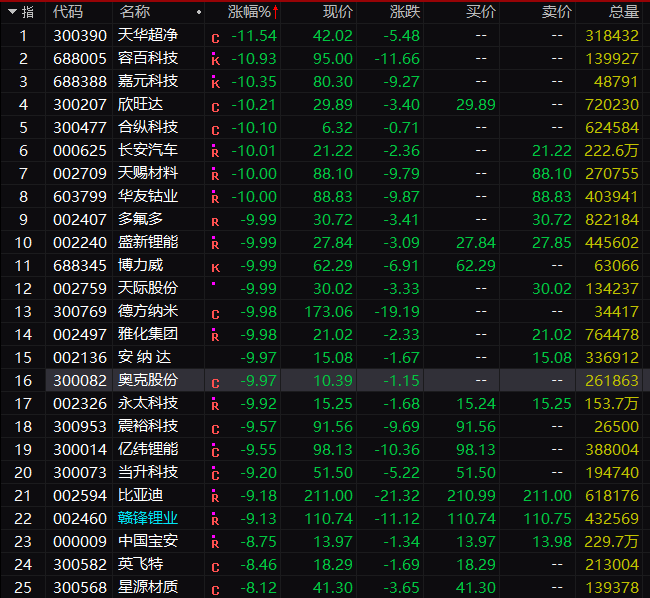This screenshot has width=650, height=598.
Task: Select stock name 安纳达
Action: click(x=144, y=357)
